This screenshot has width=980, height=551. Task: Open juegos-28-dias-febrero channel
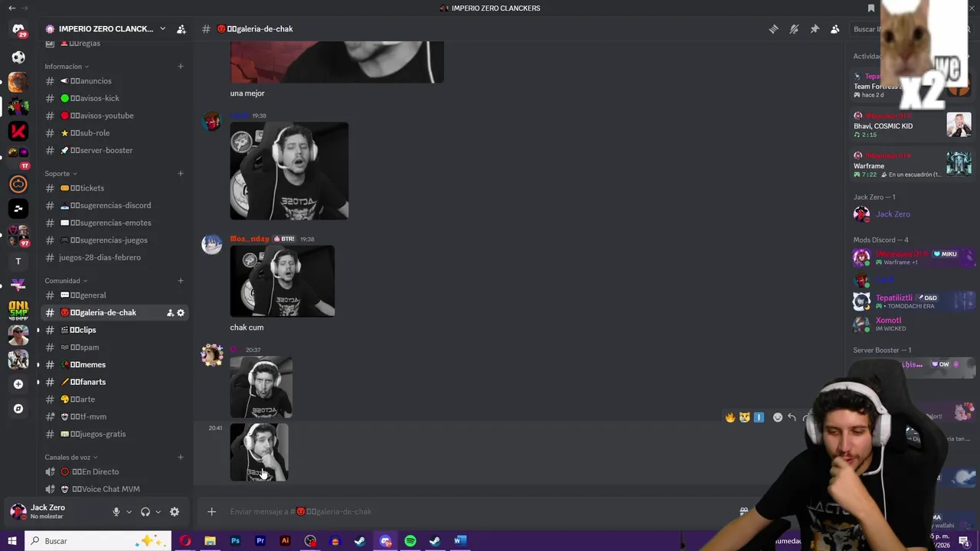pyautogui.click(x=115, y=258)
